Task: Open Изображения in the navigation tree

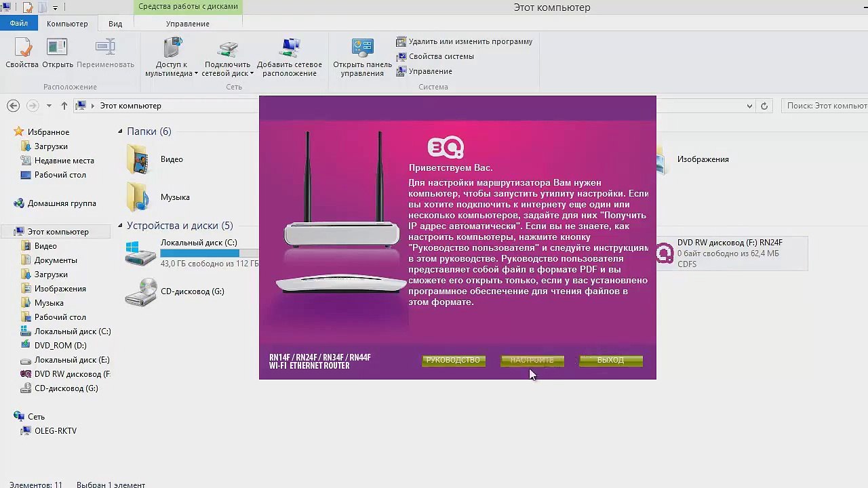Action: 60,289
